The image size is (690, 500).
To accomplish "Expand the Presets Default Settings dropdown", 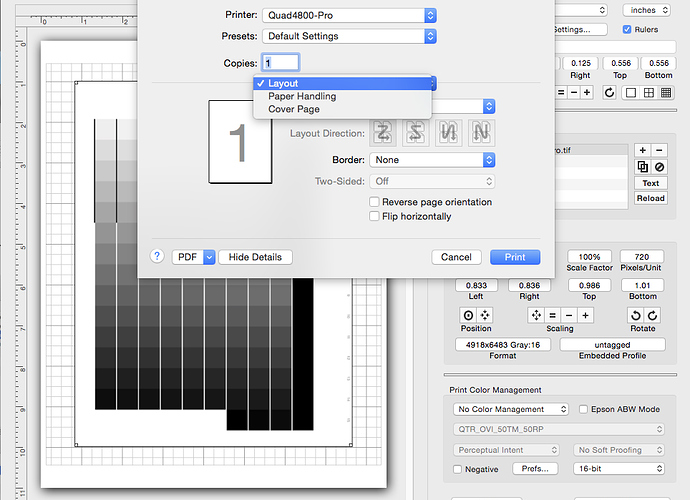I will tap(349, 36).
